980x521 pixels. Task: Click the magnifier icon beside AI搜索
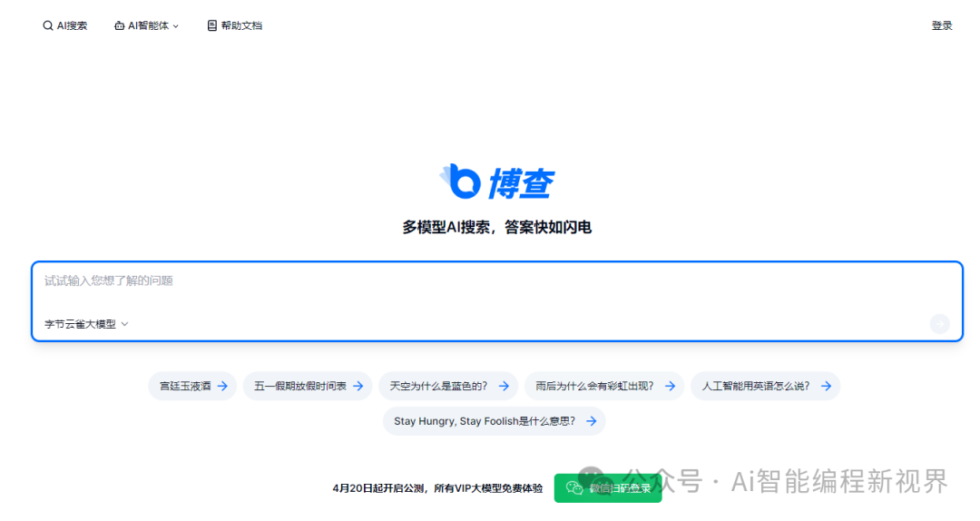(x=47, y=25)
